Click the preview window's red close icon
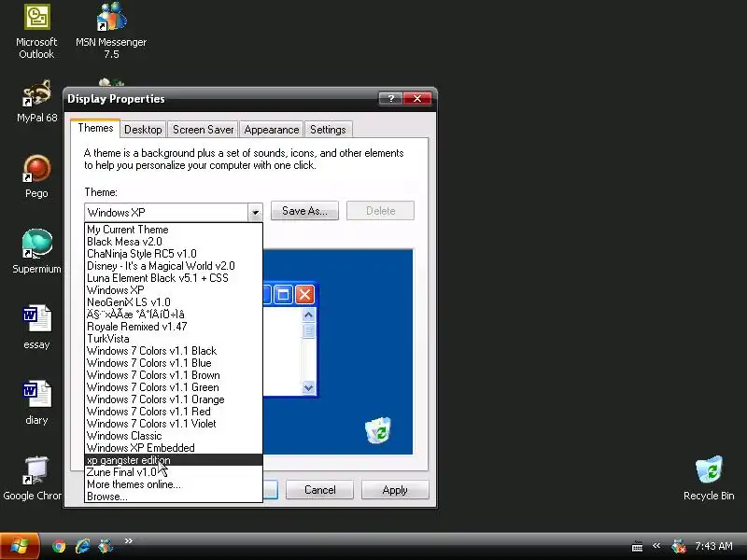Screen dimensions: 747x560 tap(305, 294)
